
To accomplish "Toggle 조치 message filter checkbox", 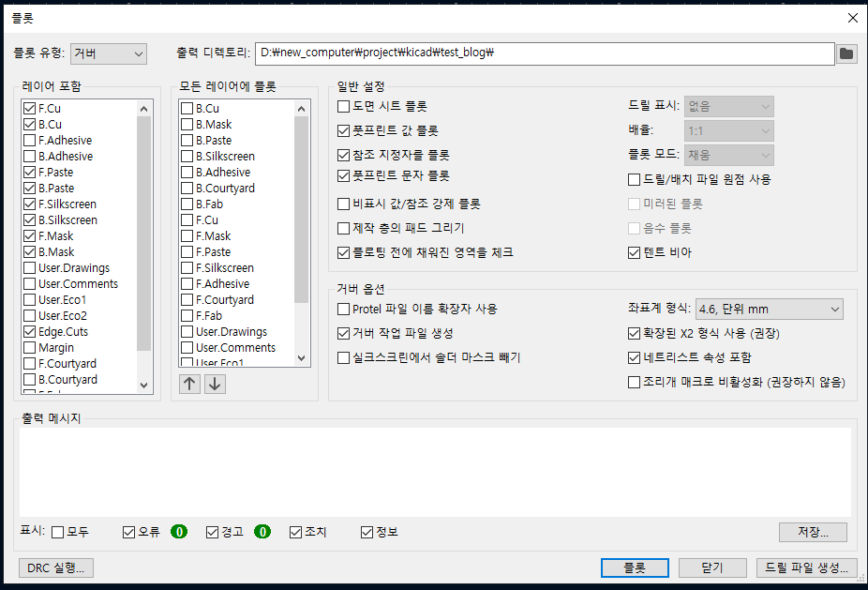I will 295,533.
